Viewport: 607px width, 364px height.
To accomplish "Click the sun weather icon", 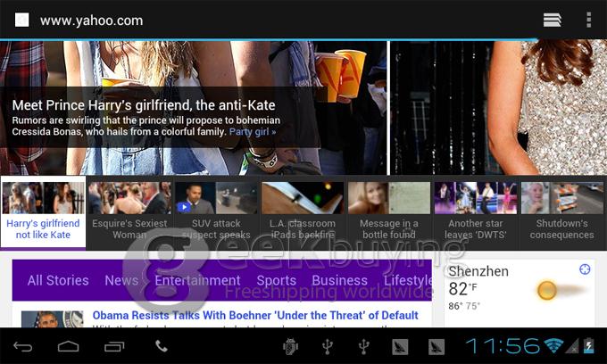I will click(x=547, y=290).
